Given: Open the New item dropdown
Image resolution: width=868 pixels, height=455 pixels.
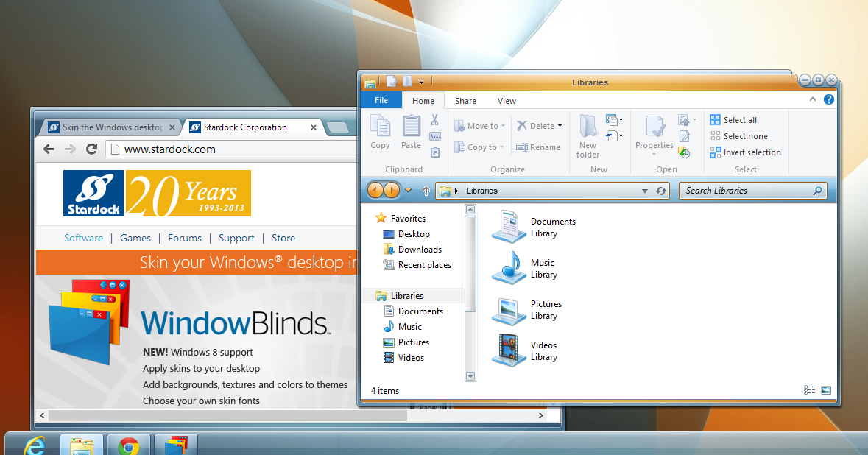Looking at the screenshot, I should [x=614, y=119].
